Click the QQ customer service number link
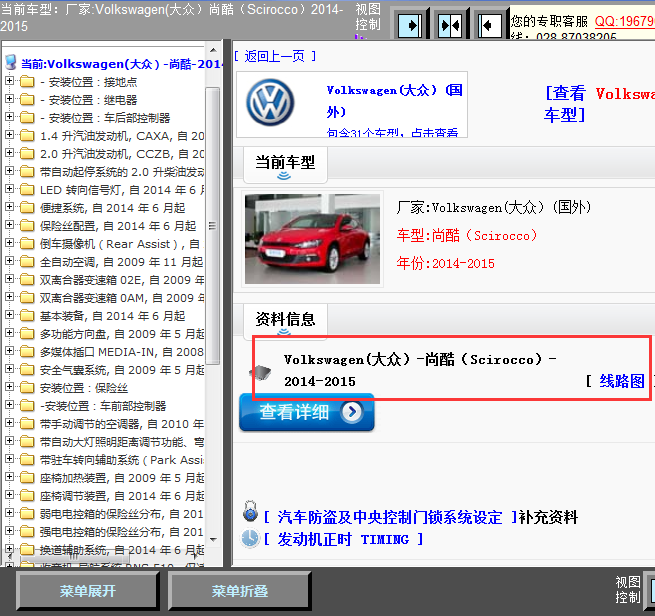 pyautogui.click(x=625, y=21)
